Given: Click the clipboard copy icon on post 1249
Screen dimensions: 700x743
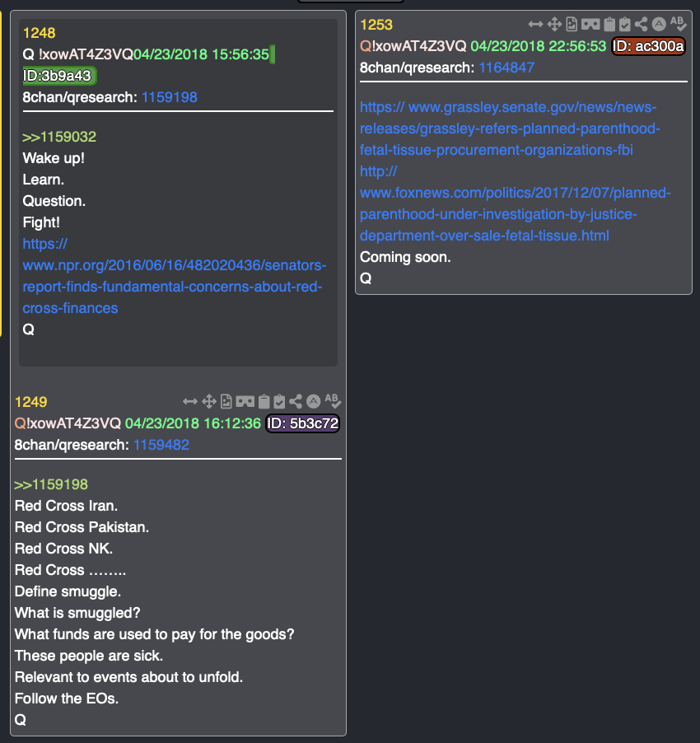Looking at the screenshot, I should pos(264,402).
